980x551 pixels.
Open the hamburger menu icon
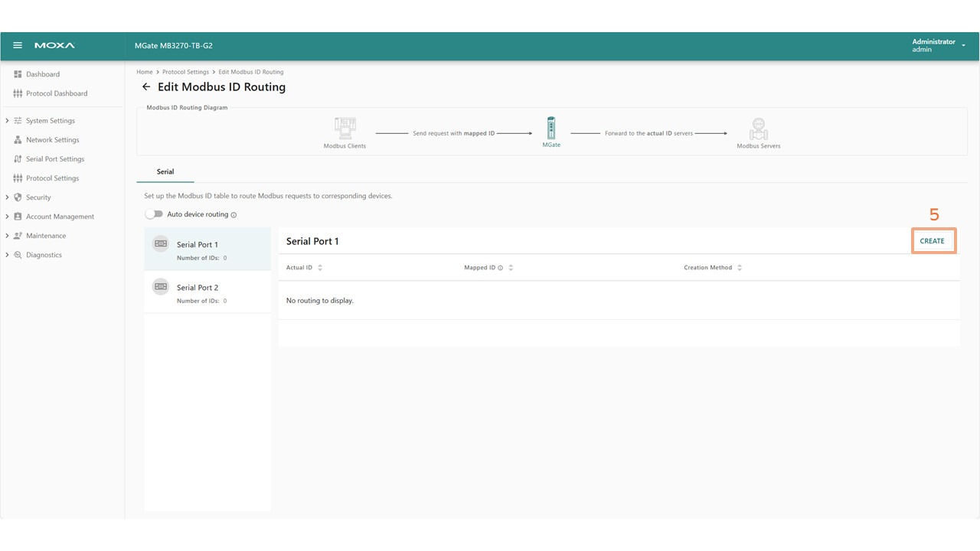18,46
